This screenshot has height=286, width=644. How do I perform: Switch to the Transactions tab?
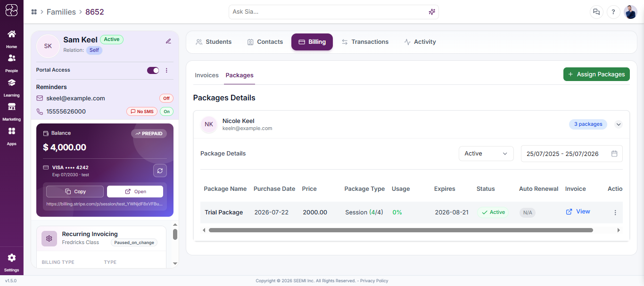pyautogui.click(x=365, y=42)
